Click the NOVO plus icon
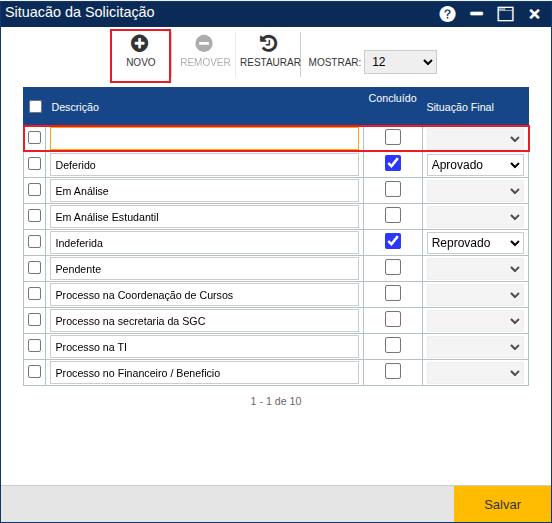This screenshot has width=552, height=523. tap(140, 44)
